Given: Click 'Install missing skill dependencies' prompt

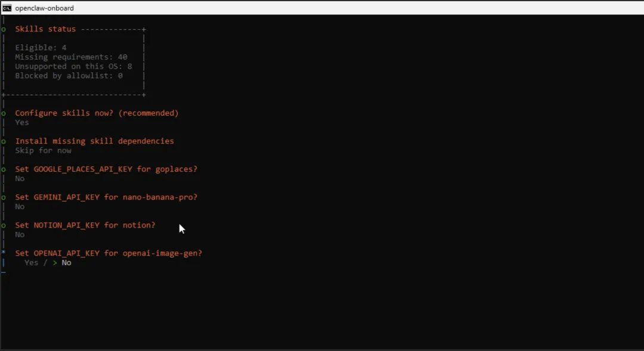Looking at the screenshot, I should coord(94,141).
